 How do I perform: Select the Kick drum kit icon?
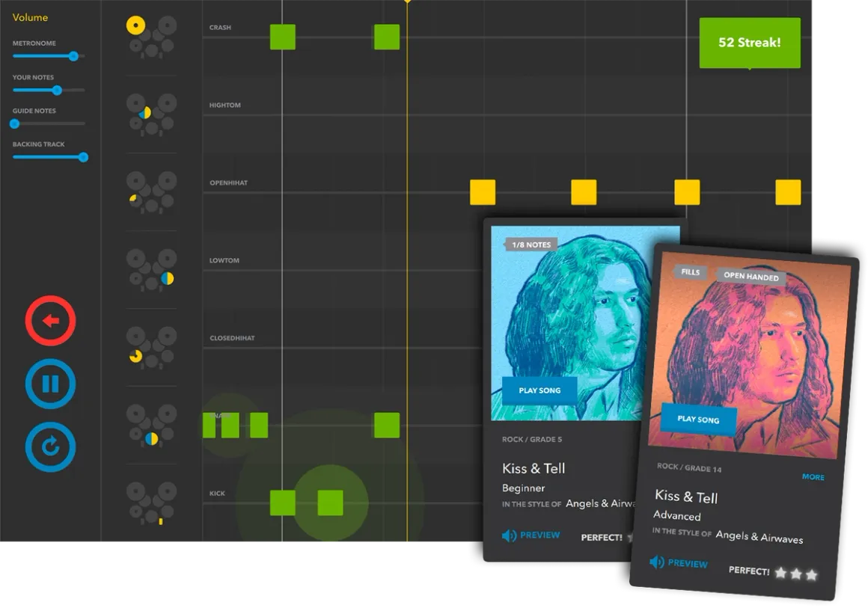coord(151,503)
